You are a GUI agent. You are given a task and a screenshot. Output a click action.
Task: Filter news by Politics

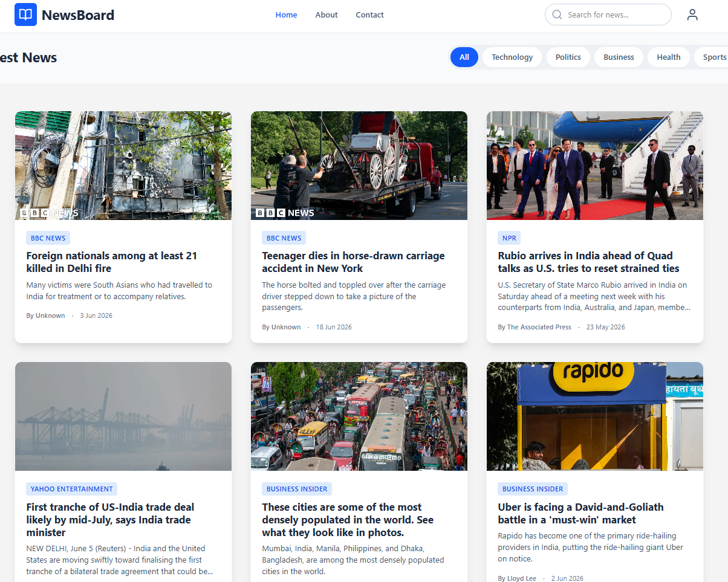pyautogui.click(x=568, y=57)
